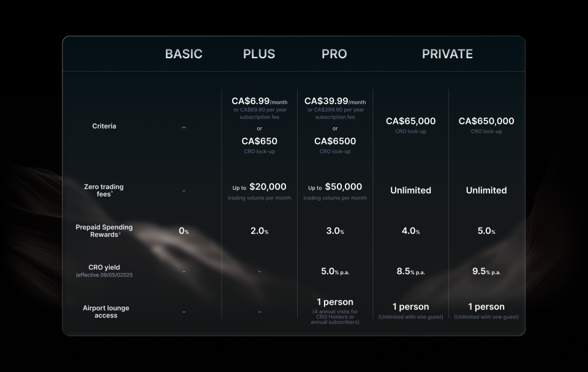Click the Airport lounge access label
The height and width of the screenshot is (372, 588).
coord(106,311)
